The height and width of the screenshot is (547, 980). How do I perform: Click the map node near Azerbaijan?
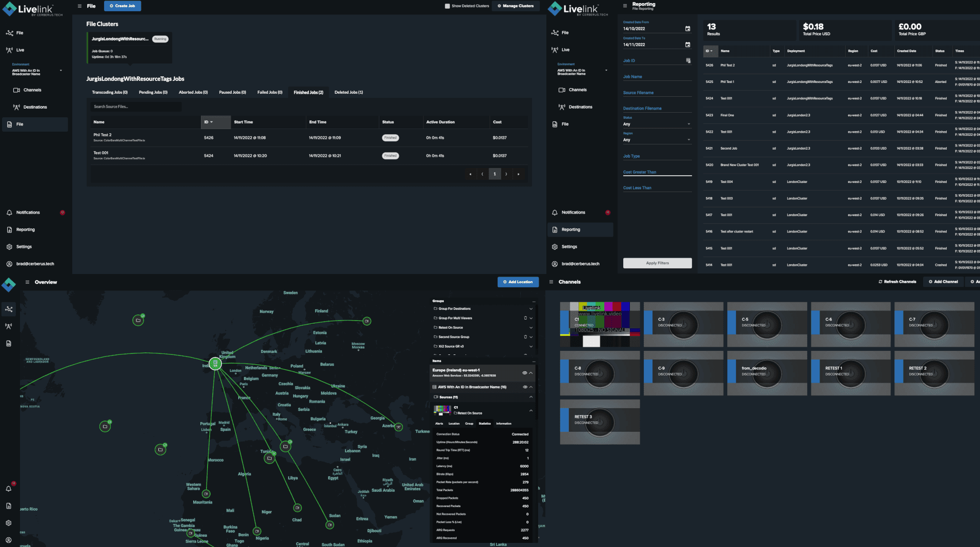coord(399,427)
